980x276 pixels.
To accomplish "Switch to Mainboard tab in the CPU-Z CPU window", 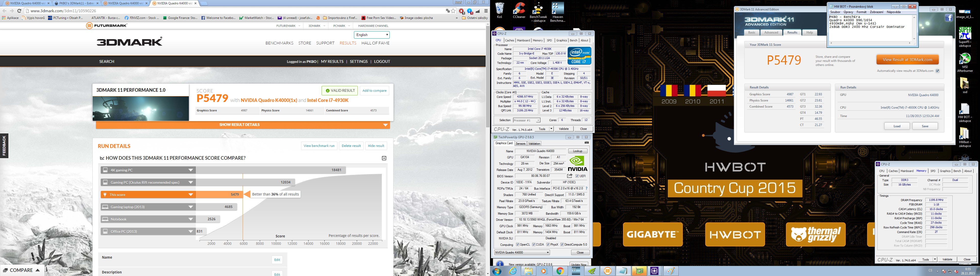I will [x=523, y=40].
